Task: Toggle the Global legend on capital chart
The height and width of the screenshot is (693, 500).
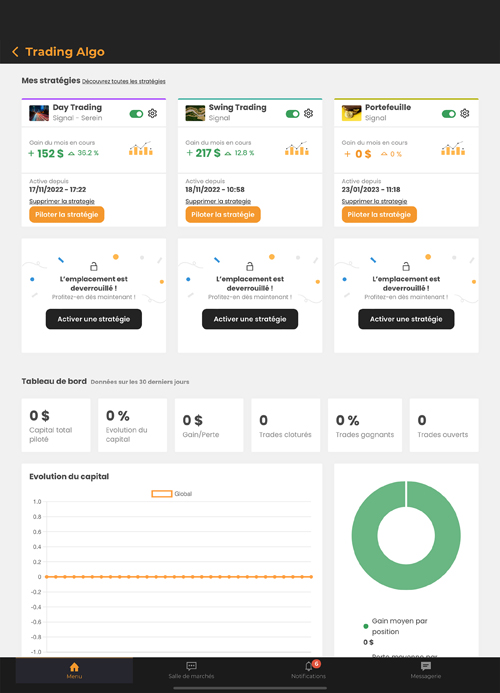Action: pyautogui.click(x=172, y=494)
